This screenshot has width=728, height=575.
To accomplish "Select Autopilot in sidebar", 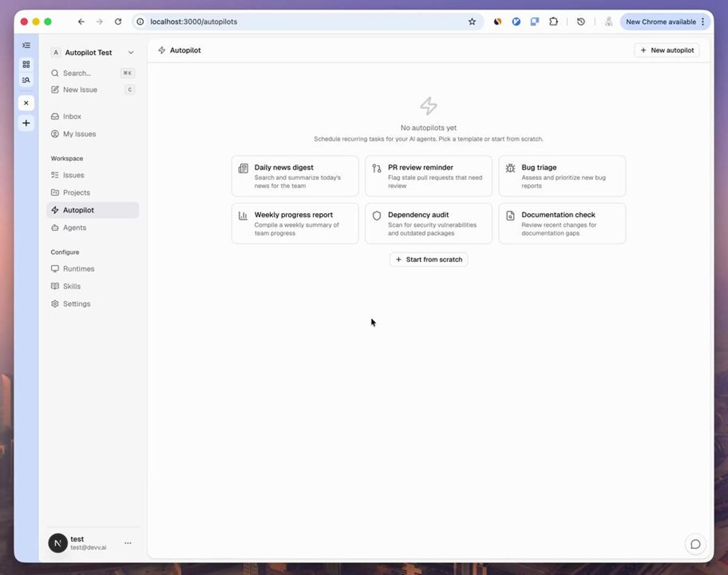I will coord(93,210).
